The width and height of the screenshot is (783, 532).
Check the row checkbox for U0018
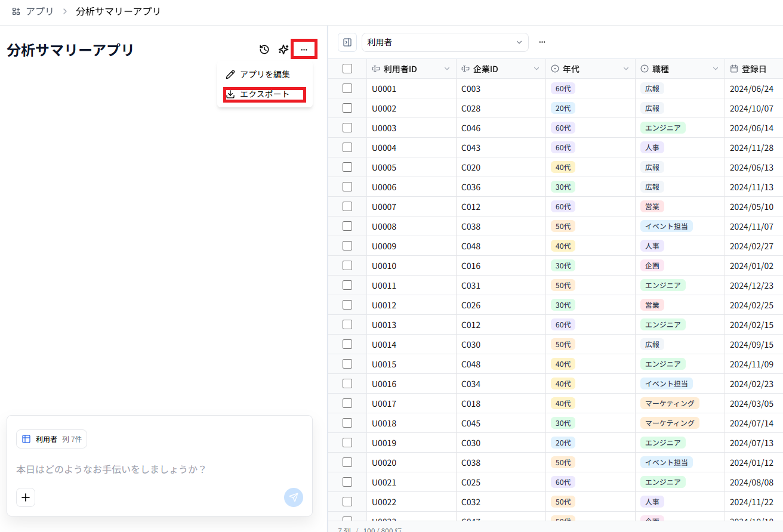[x=347, y=423]
